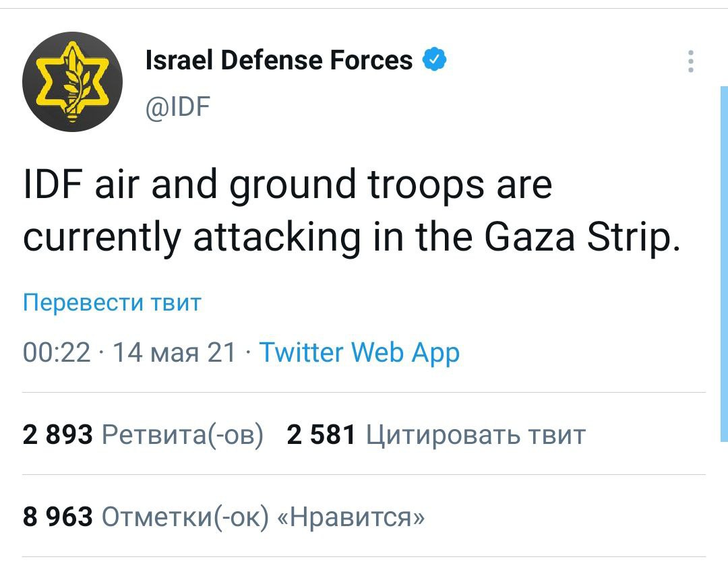Open the Ретвита(-ов) list label

pyautogui.click(x=182, y=435)
